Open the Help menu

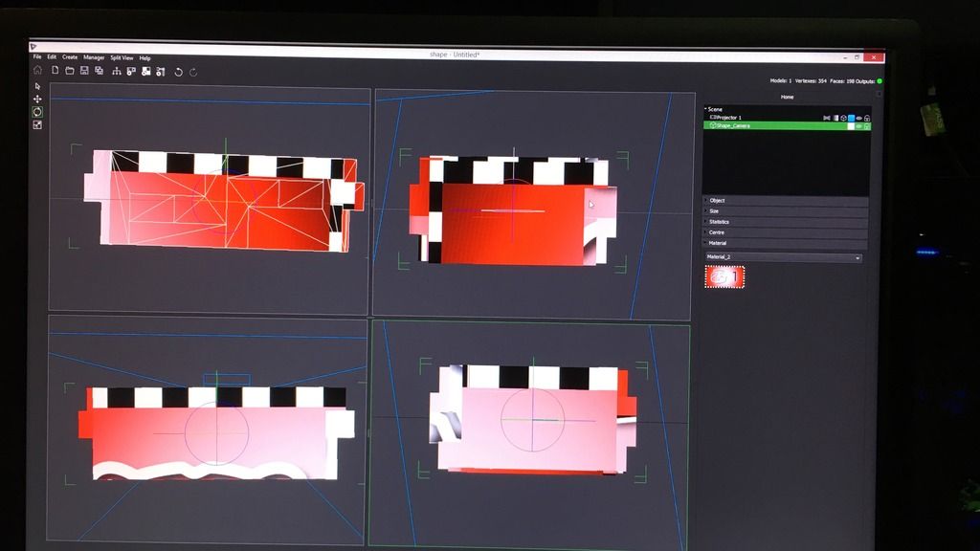[x=145, y=58]
